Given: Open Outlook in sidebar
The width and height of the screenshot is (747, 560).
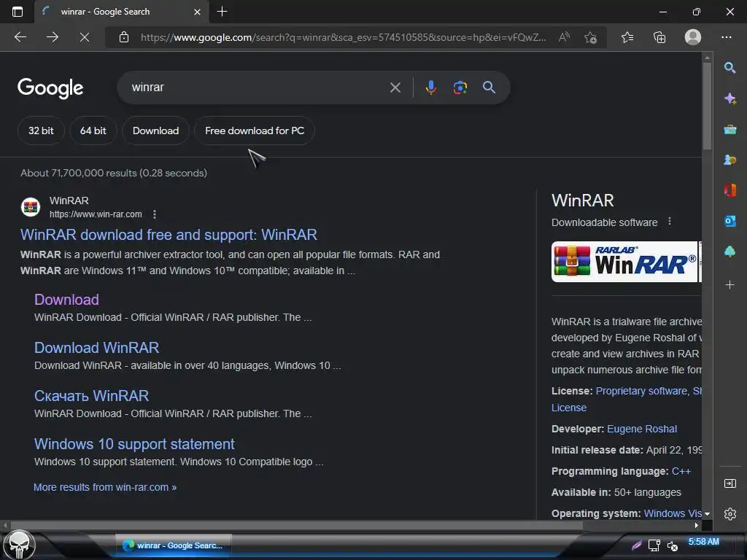Looking at the screenshot, I should point(729,221).
